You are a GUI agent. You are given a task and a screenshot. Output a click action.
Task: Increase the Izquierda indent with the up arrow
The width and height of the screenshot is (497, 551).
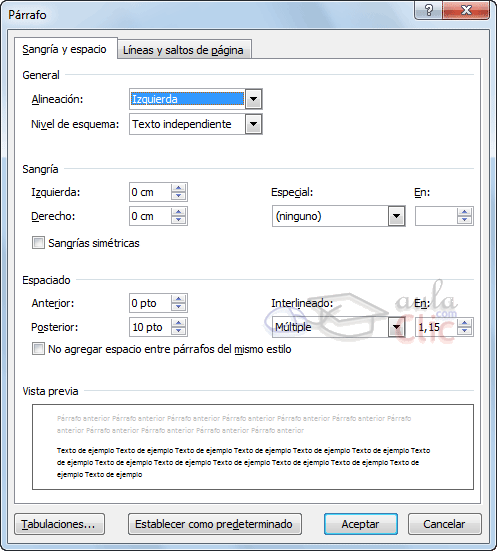179,188
